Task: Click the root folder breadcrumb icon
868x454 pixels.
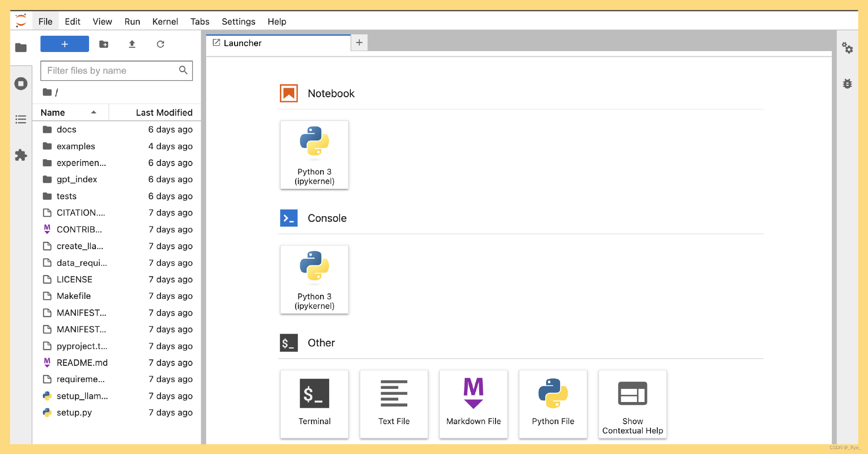Action: point(47,92)
